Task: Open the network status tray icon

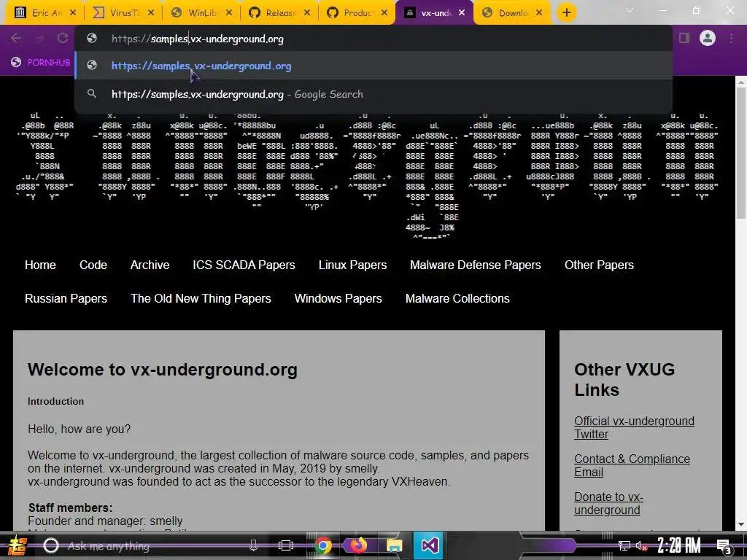Action: (624, 545)
